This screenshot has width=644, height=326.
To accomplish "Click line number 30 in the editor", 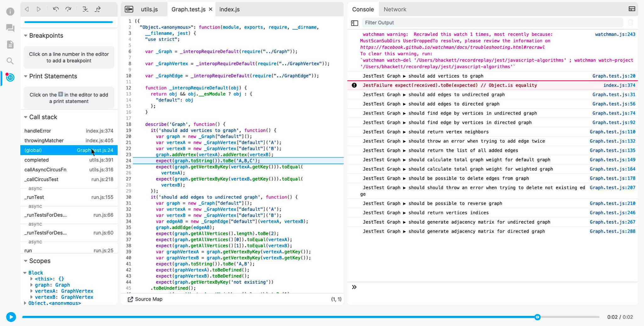I will click(x=129, y=197).
